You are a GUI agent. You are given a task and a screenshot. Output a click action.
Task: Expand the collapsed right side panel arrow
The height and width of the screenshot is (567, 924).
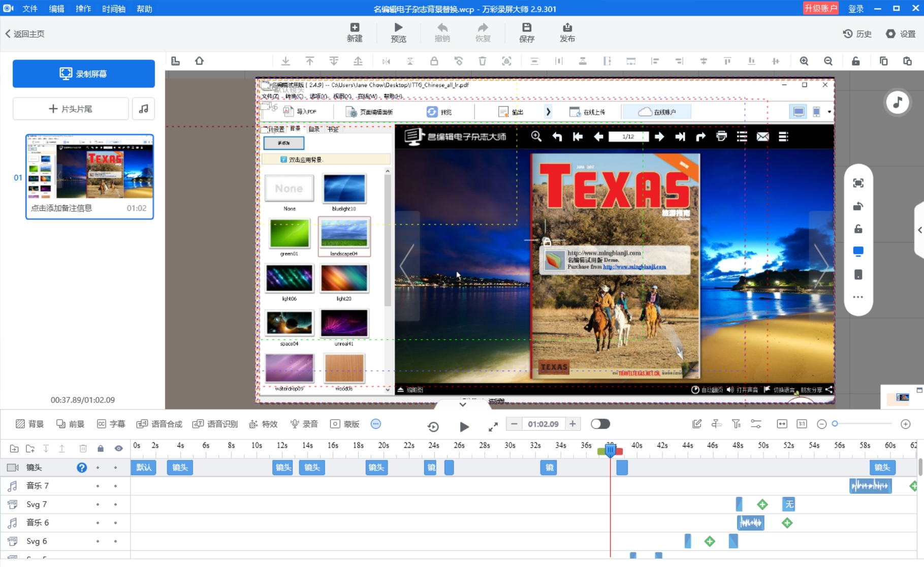(919, 230)
